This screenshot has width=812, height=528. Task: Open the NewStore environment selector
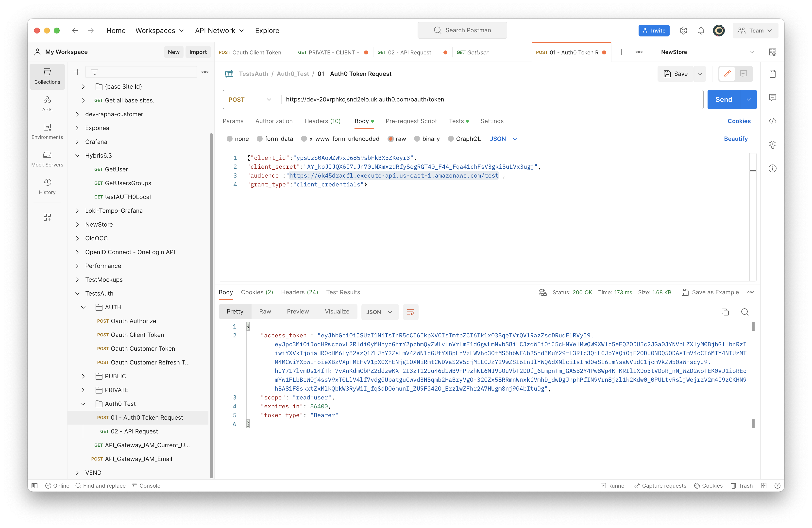[x=707, y=52]
